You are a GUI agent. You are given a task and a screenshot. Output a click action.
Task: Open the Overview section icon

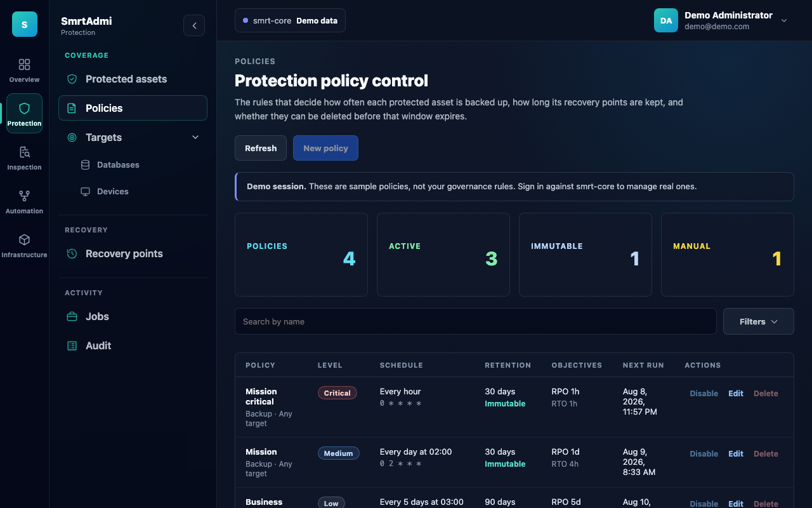point(24,65)
